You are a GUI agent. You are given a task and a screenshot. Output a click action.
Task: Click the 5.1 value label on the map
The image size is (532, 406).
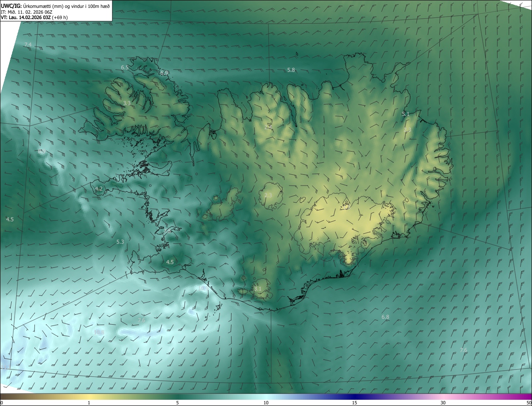tap(406, 114)
